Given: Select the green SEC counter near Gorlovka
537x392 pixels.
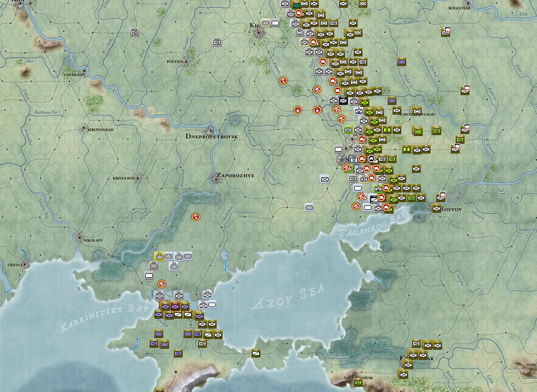Looking at the screenshot, I should (x=348, y=130).
